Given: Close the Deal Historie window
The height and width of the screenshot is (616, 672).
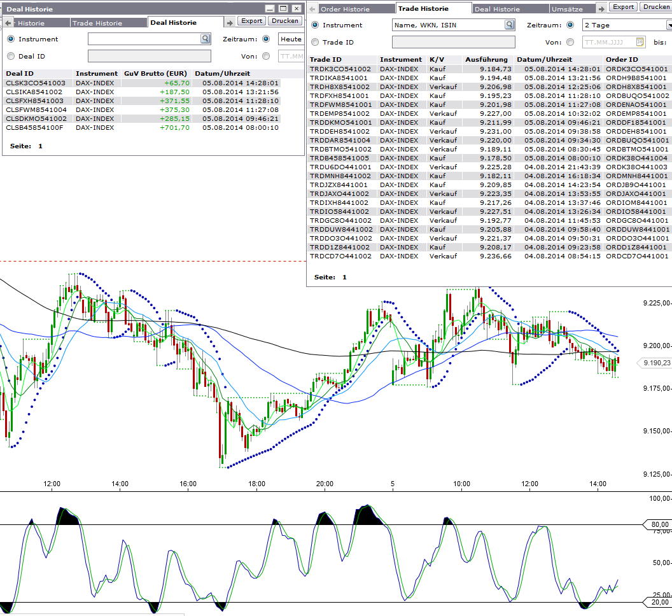Looking at the screenshot, I should coord(296,8).
